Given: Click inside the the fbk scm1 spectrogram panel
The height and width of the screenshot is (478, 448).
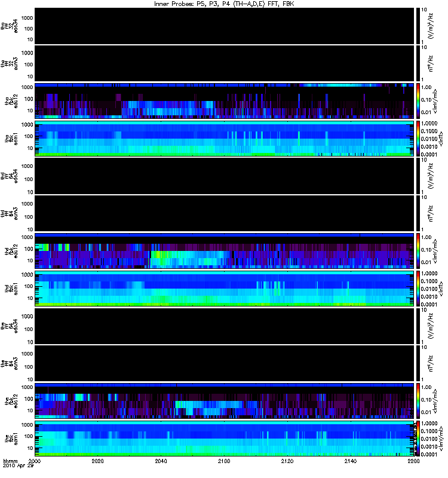Looking at the screenshot, I should (x=224, y=439).
